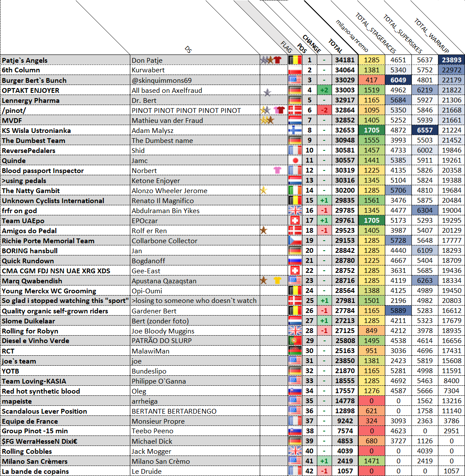Click the Dutch flag in MVDF row
The height and width of the screenshot is (476, 465).
295,120
